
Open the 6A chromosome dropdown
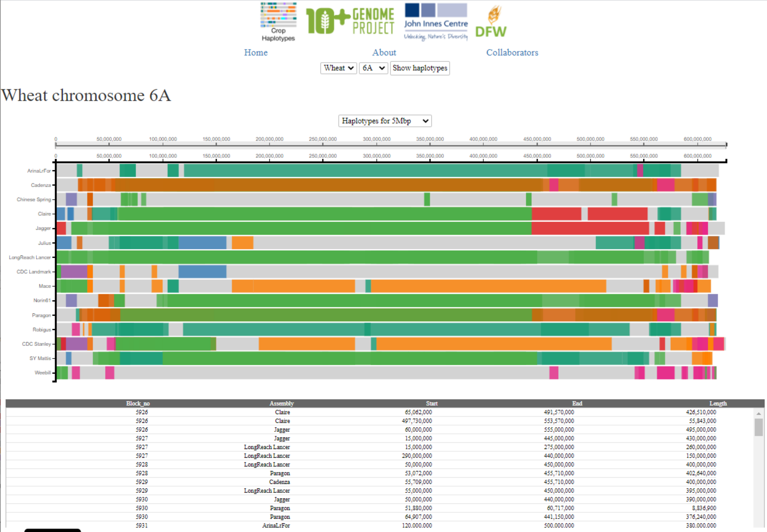coord(373,68)
